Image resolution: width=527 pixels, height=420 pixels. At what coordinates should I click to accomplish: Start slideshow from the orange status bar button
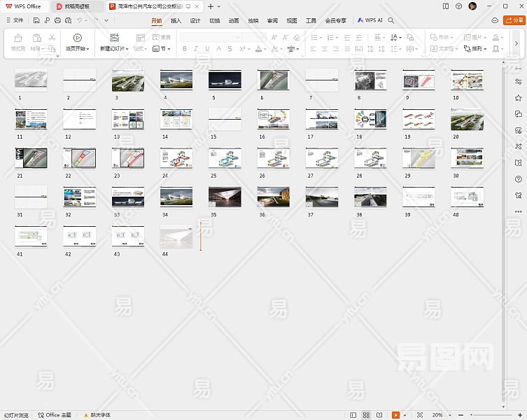click(395, 415)
